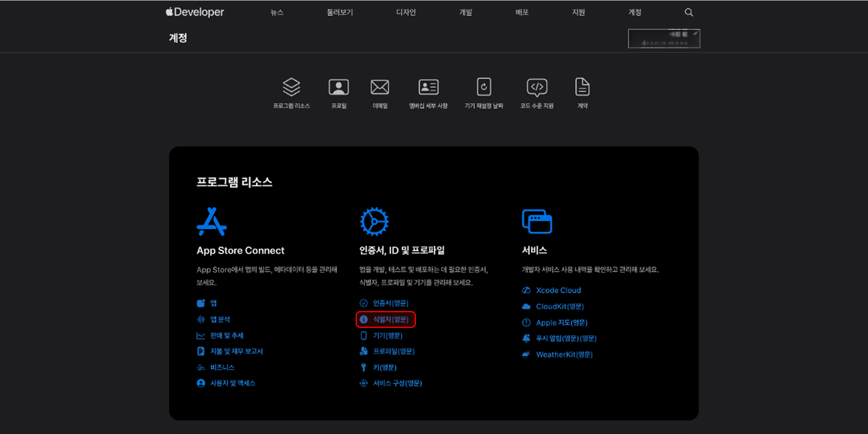
Task: Open the 뉴스 menu in top navigation
Action: (277, 12)
